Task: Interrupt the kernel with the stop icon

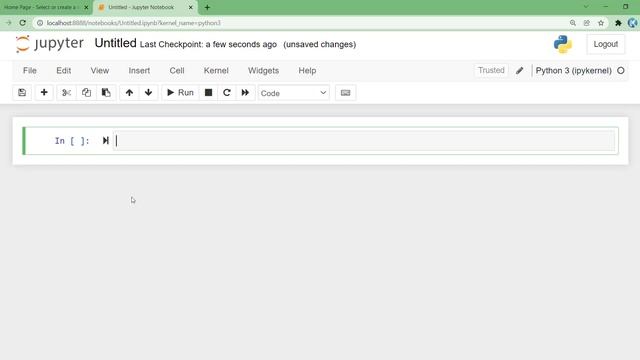Action: [x=208, y=93]
